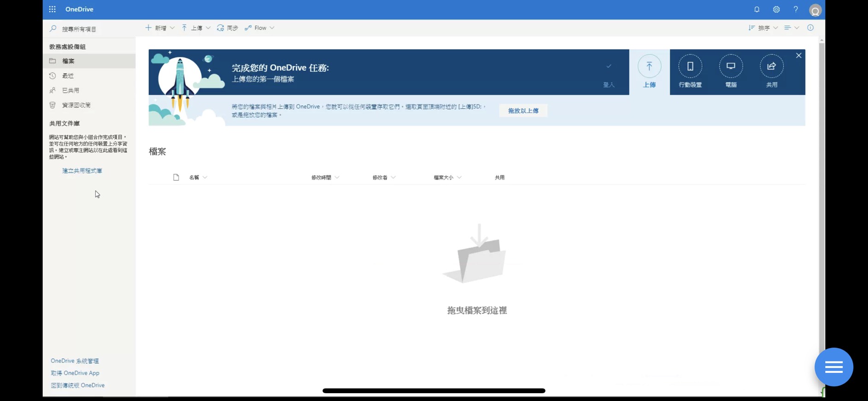Click the 教務處設備組 account name
This screenshot has height=401, width=868.
tap(67, 46)
